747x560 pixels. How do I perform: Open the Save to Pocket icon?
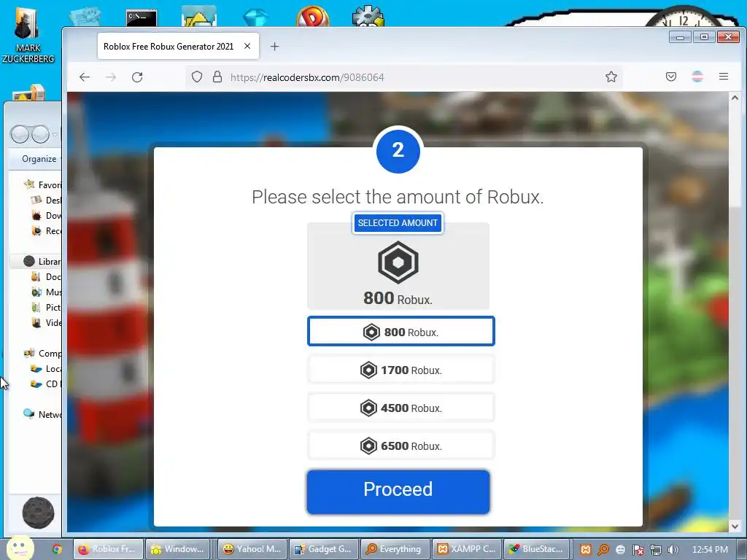pos(671,77)
